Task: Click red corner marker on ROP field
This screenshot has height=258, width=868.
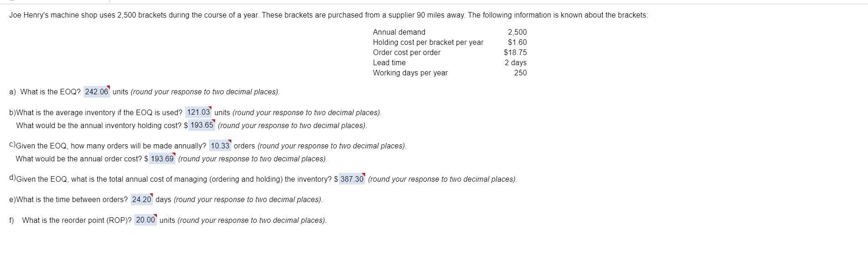Action: click(156, 216)
